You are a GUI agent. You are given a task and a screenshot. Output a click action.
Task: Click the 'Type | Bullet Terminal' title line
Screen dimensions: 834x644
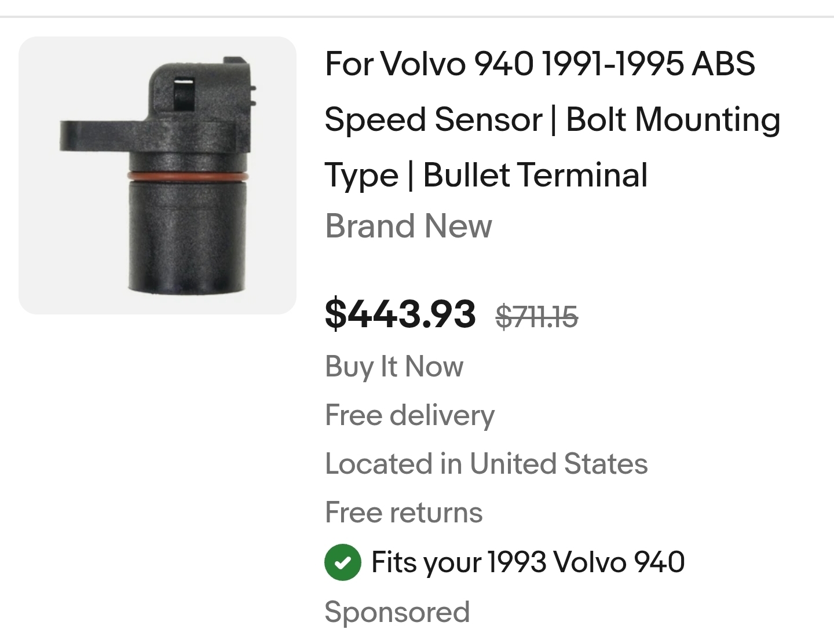coord(486,175)
